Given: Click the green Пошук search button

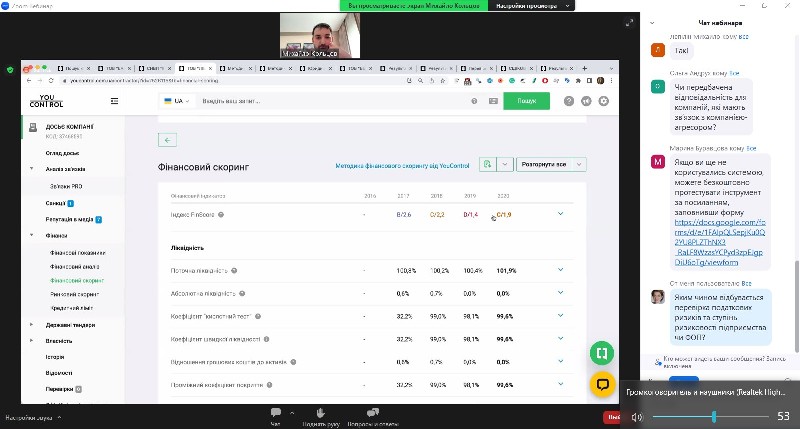Looking at the screenshot, I should coord(526,101).
